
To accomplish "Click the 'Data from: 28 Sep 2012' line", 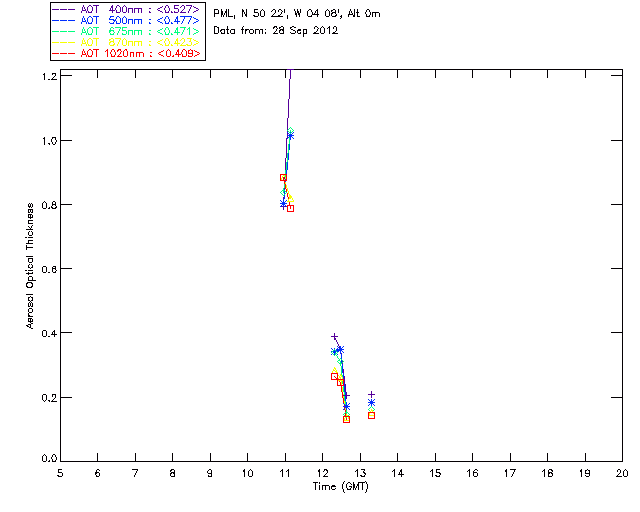I will (x=276, y=31).
